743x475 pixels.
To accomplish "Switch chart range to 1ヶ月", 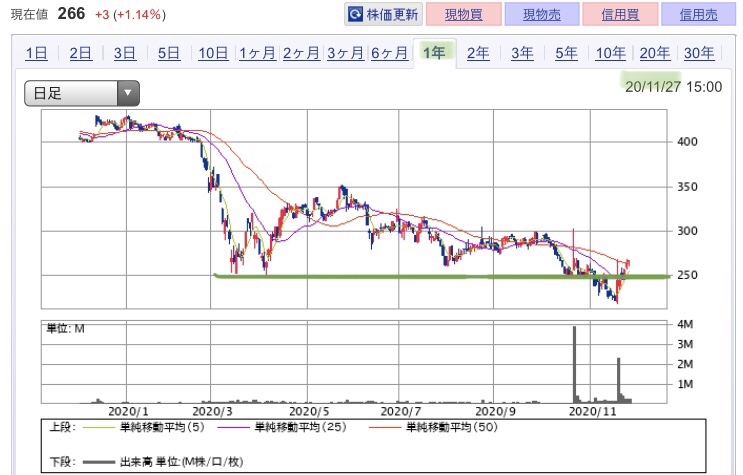I will pos(257,53).
